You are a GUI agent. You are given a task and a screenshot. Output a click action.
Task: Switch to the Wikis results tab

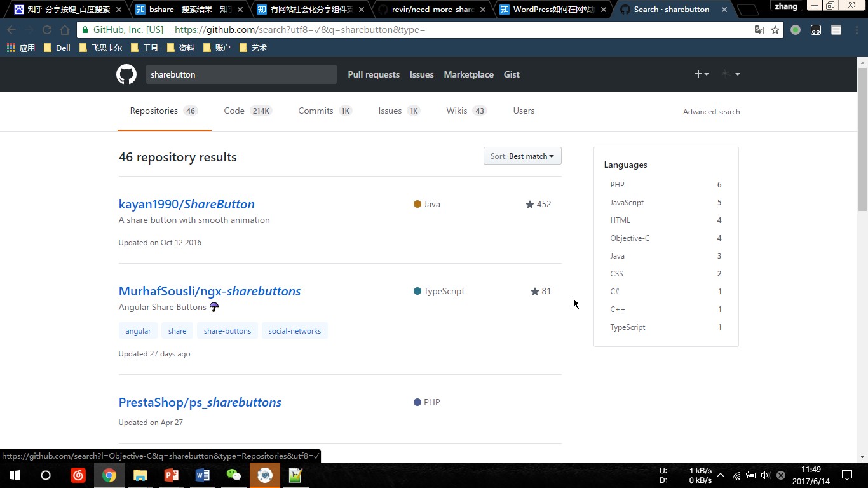[465, 111]
